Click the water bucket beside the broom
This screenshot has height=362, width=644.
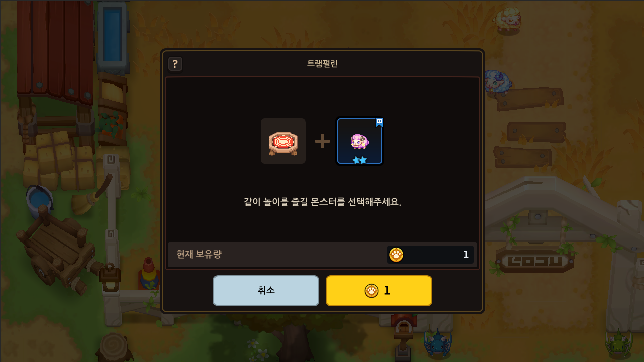[39, 201]
